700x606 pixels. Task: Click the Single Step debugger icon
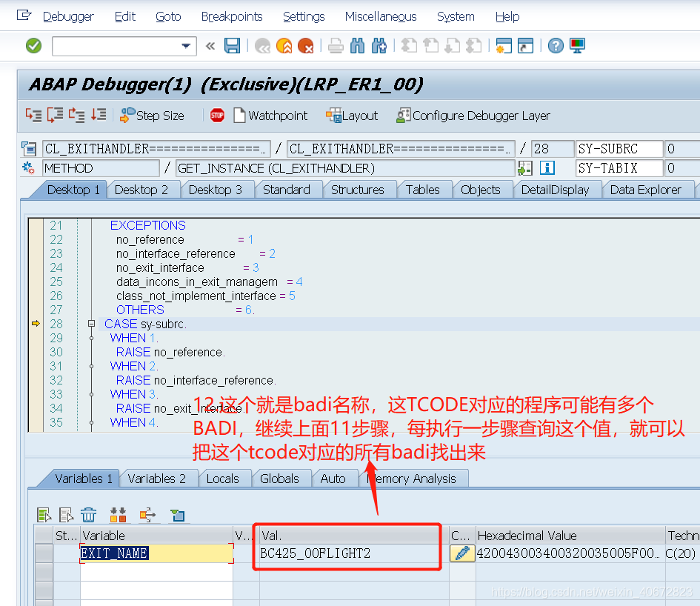[x=33, y=116]
